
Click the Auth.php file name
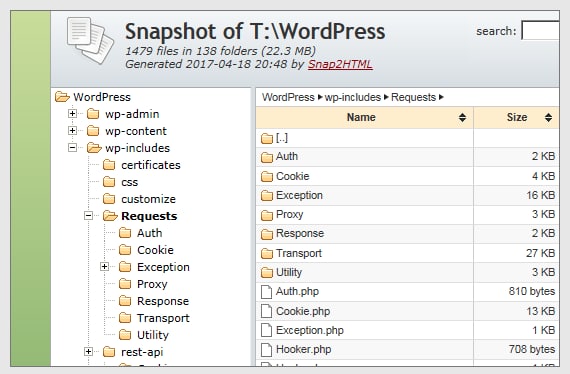297,291
